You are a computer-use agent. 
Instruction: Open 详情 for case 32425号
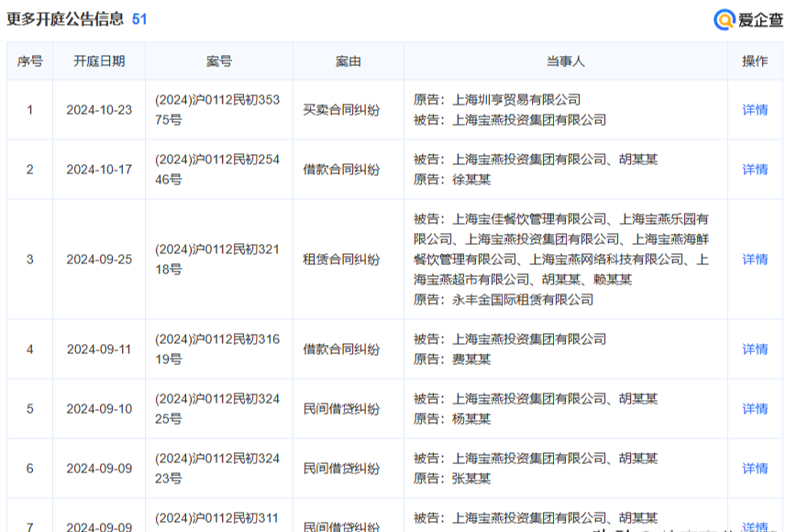click(x=755, y=409)
